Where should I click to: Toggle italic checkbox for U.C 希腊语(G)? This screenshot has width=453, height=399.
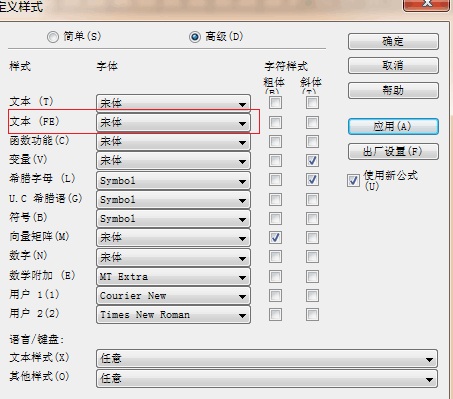(x=312, y=200)
